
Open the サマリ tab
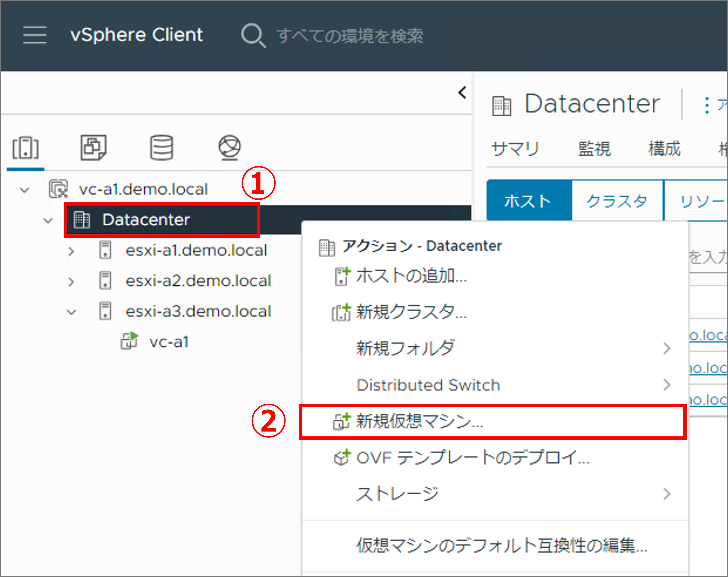click(x=515, y=149)
